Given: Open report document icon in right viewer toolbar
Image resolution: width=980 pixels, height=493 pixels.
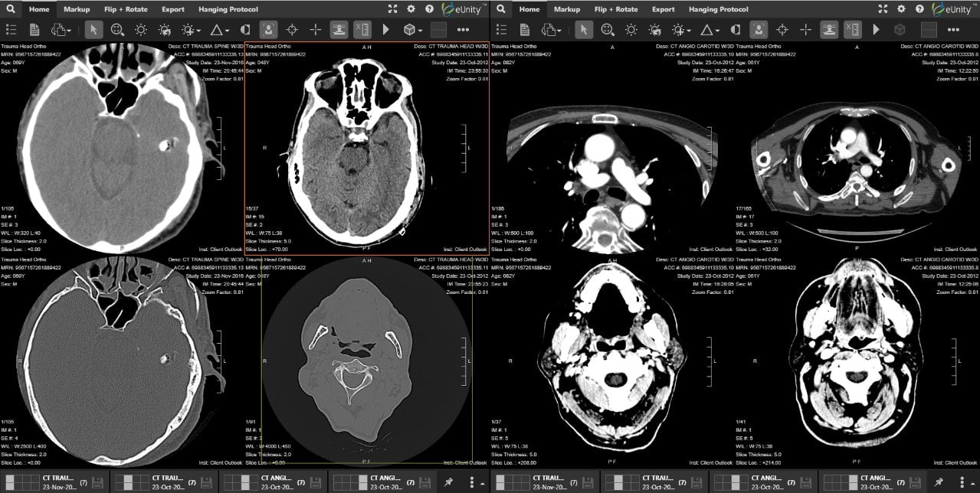Looking at the screenshot, I should [x=525, y=30].
